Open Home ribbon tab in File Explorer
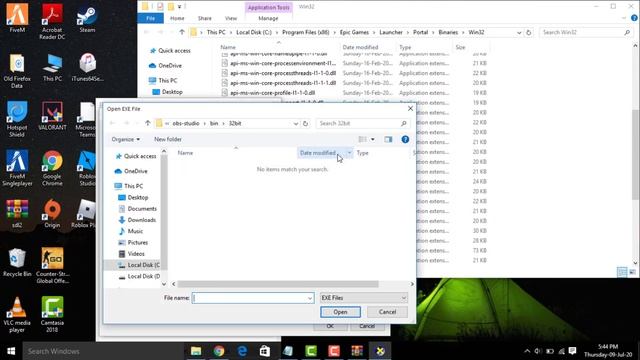This screenshot has width=640, height=360. (177, 18)
